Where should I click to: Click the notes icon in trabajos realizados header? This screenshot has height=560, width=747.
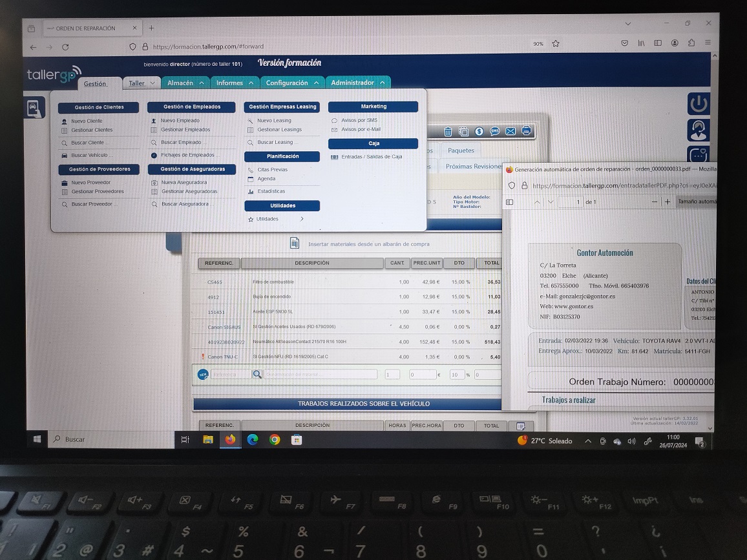pos(521,426)
